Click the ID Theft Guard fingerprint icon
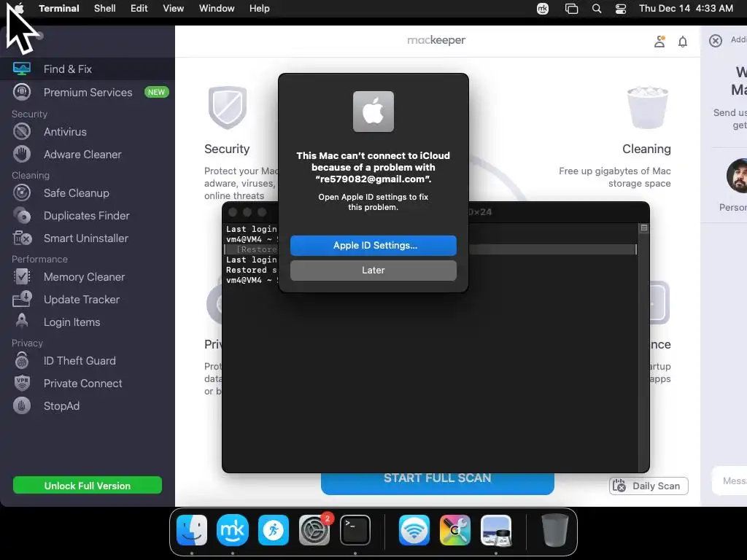 coord(22,360)
